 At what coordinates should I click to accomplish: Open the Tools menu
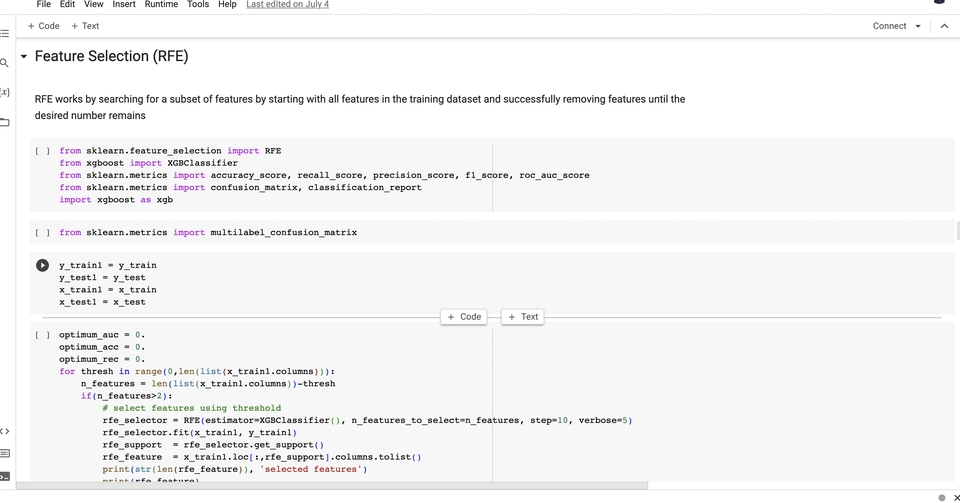(198, 4)
